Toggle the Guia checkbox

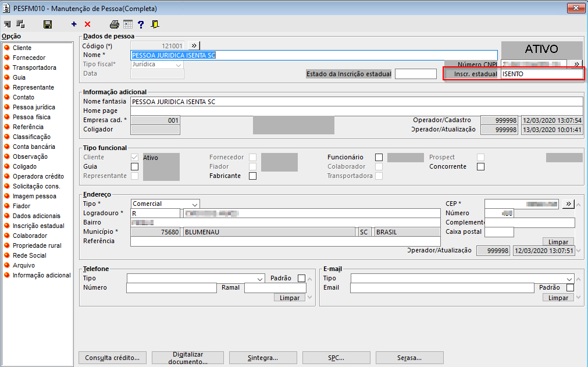(x=134, y=166)
